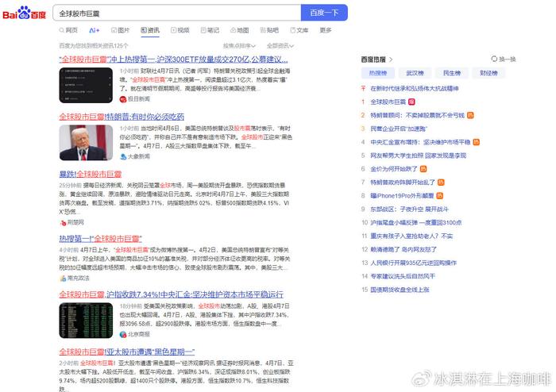Click the Trump photo thumbnail
Viewport: 556px width, 392px height.
point(86,143)
